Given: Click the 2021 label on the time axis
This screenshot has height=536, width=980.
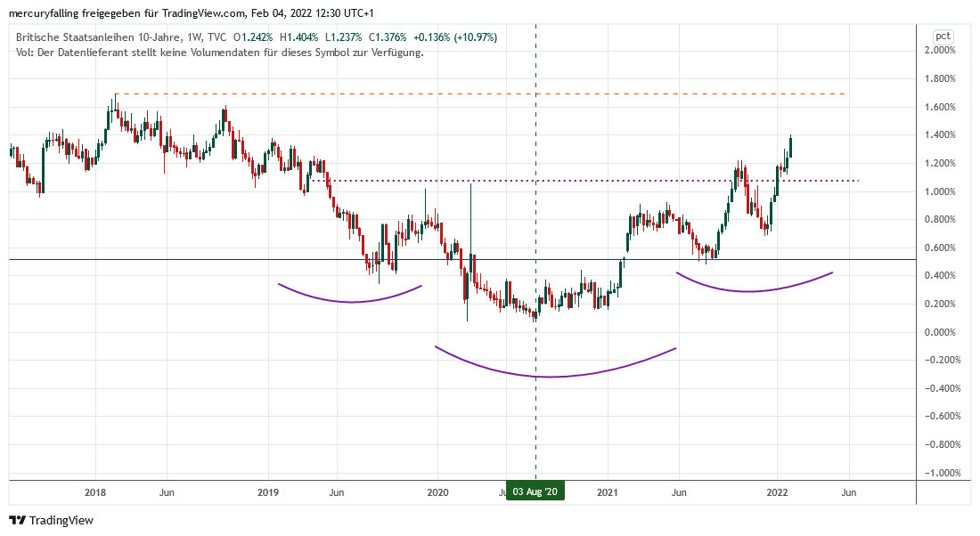Looking at the screenshot, I should 608,491.
